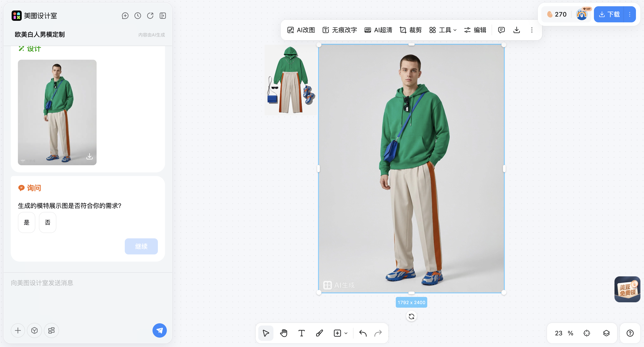The height and width of the screenshot is (347, 644).
Task: Choose the 是 answer option
Action: click(x=27, y=222)
